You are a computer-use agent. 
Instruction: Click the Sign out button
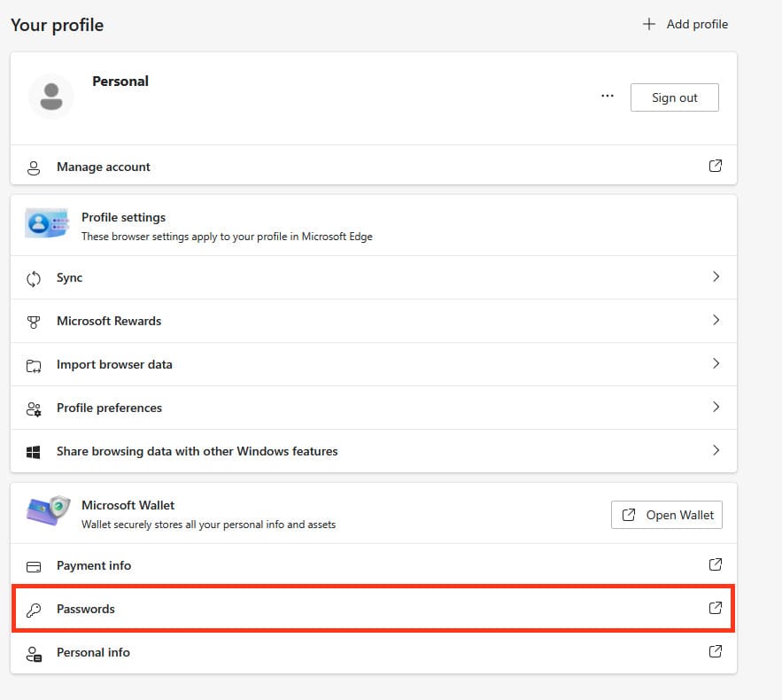[x=674, y=97]
